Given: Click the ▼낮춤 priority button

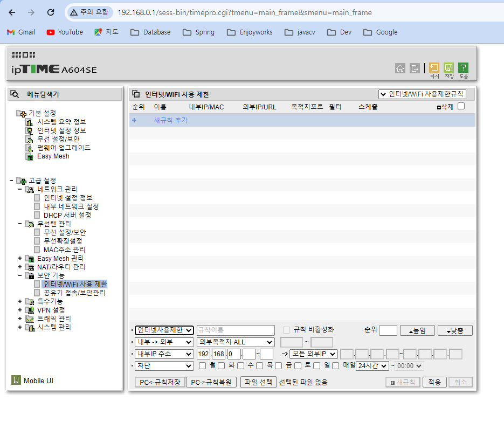Looking at the screenshot, I should [x=455, y=330].
